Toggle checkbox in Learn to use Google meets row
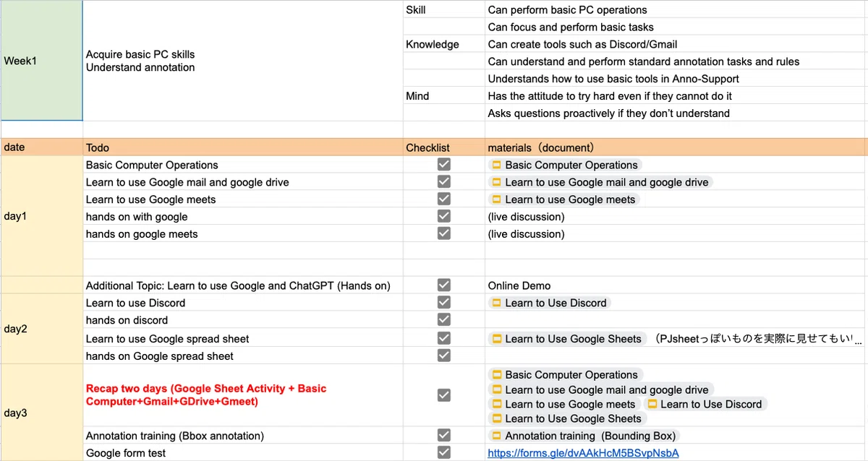This screenshot has height=461, width=868. pos(444,199)
